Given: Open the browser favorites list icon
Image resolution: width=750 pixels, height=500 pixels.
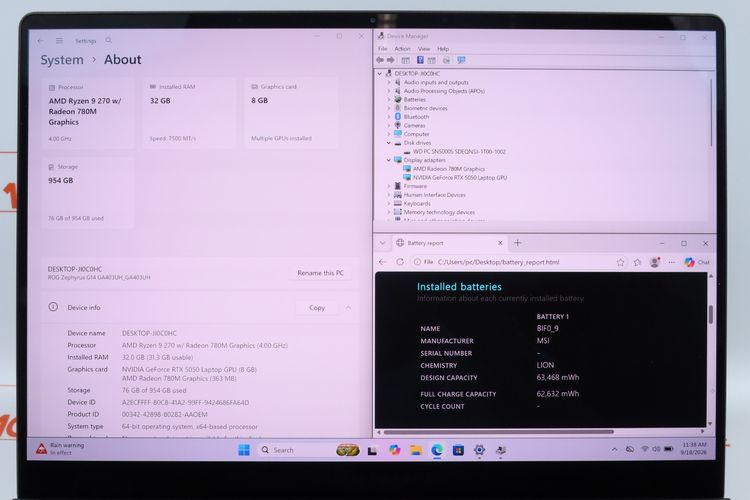Looking at the screenshot, I should point(637,262).
